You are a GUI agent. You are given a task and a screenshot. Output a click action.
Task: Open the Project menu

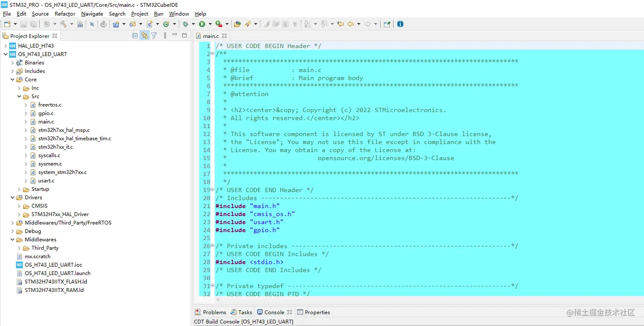point(140,14)
